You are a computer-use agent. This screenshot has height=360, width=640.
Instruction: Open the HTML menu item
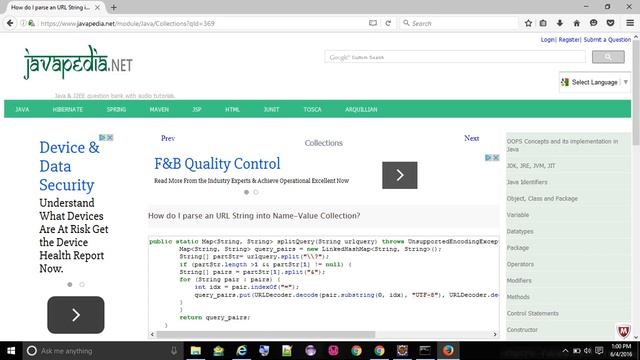pos(232,109)
